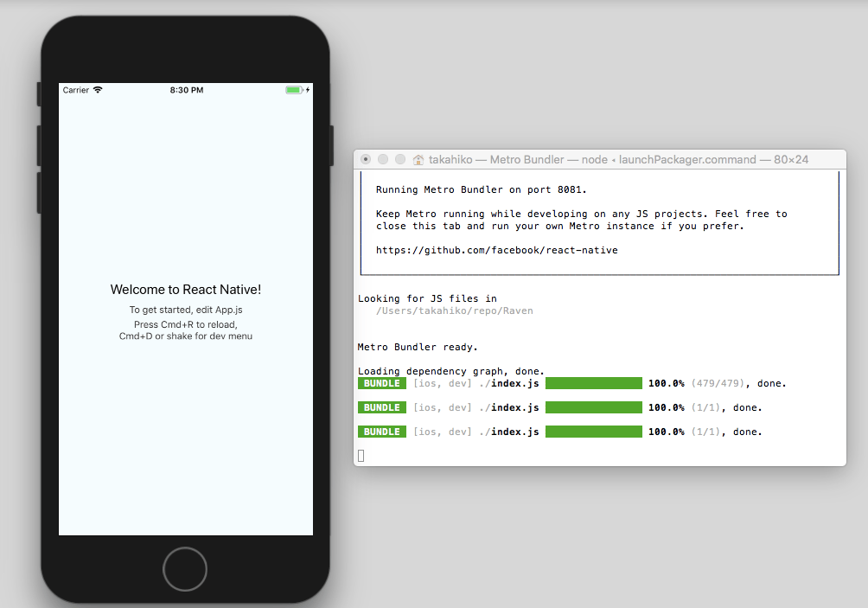Click 'To get started, edit App.js' text

(186, 310)
